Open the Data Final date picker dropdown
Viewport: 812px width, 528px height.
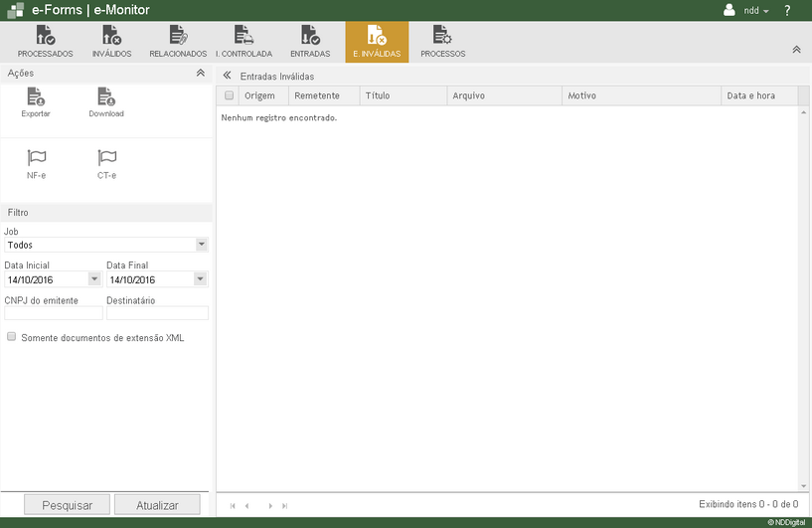pyautogui.click(x=202, y=279)
